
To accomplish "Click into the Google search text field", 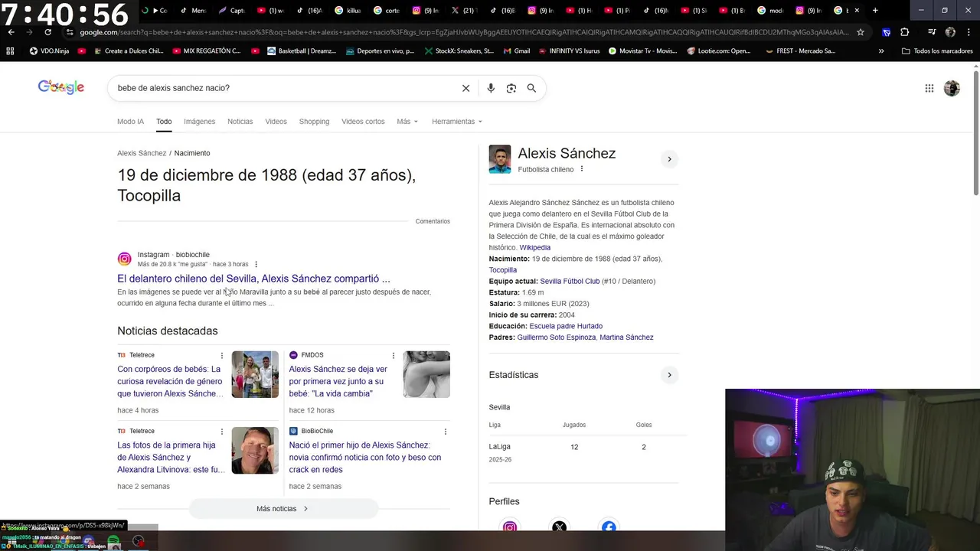I will point(283,88).
